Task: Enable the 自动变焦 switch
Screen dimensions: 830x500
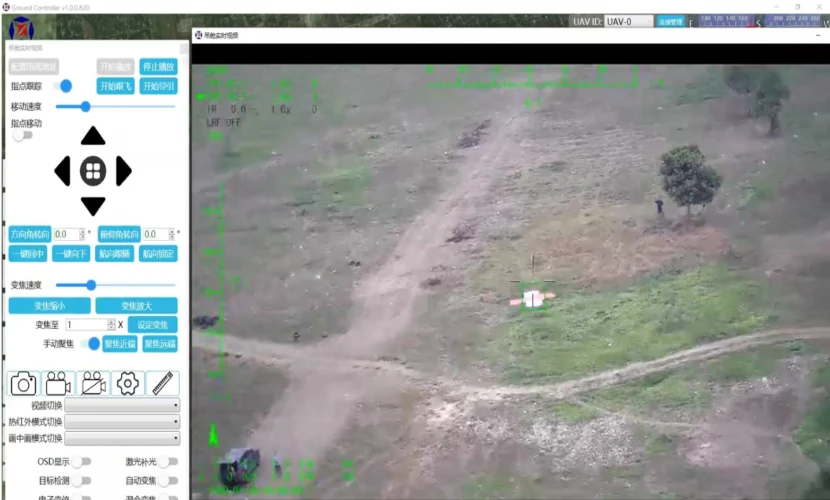Action: click(168, 480)
